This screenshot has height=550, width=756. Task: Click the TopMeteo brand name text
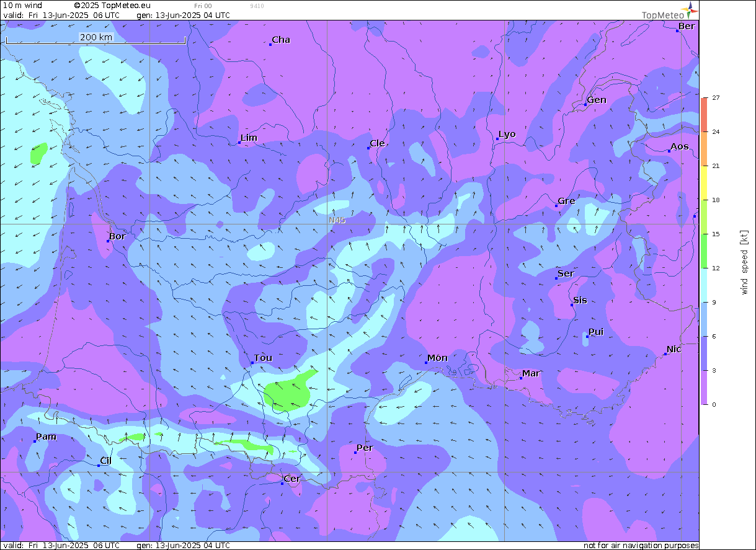(x=663, y=16)
